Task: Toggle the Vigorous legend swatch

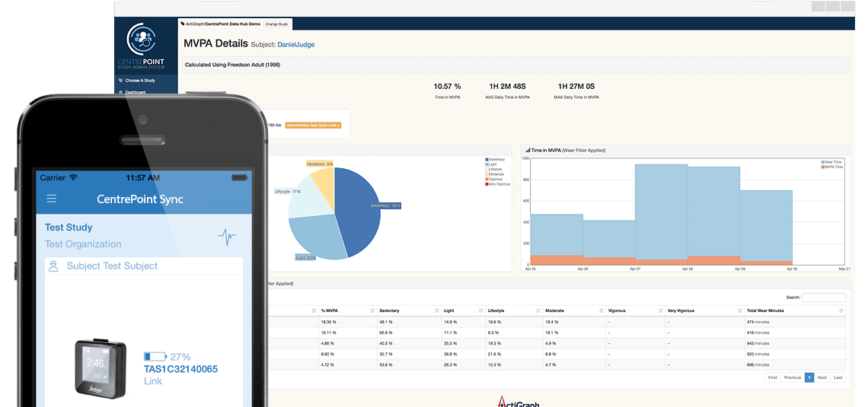Action: pyautogui.click(x=487, y=180)
